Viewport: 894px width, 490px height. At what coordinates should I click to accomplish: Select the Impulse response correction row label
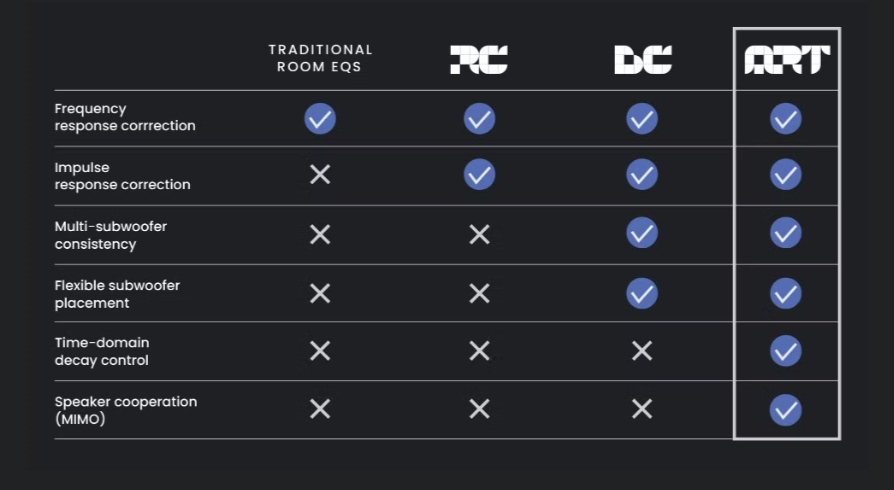122,176
